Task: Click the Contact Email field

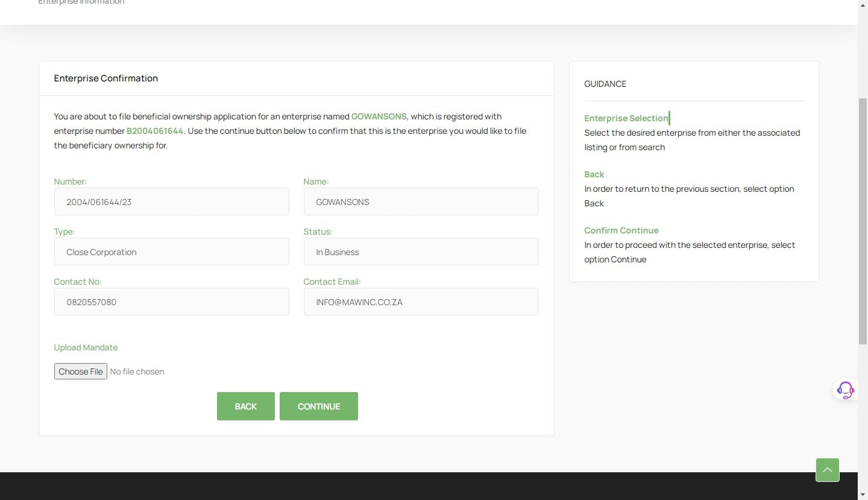Action: point(421,302)
